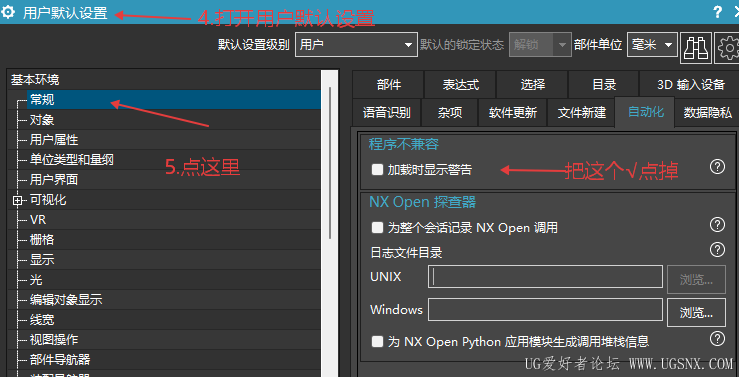This screenshot has width=739, height=377.
Task: Expand the 可视化 tree node
Action: point(18,201)
